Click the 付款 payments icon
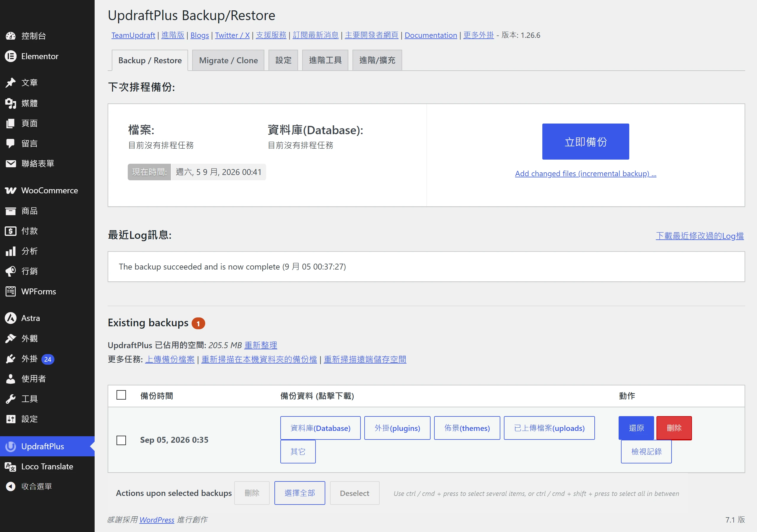This screenshot has width=757, height=532. (x=11, y=231)
